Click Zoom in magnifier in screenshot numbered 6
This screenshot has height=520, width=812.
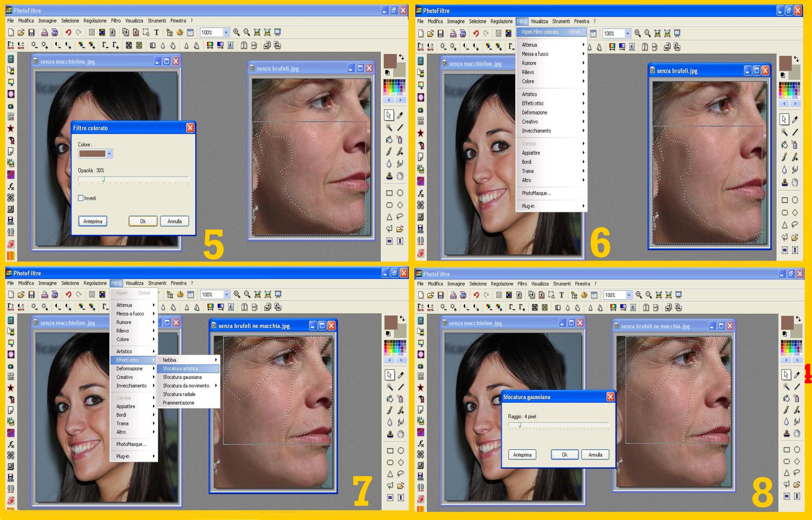point(637,33)
